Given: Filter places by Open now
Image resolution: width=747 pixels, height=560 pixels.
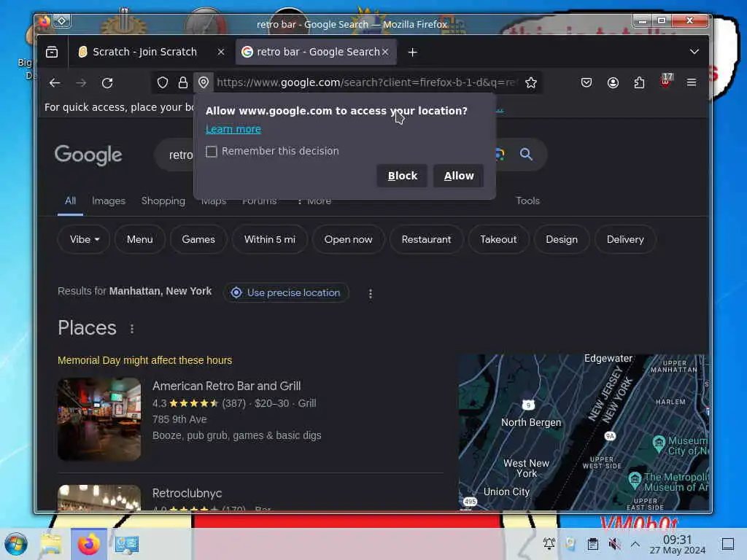Looking at the screenshot, I should 348,239.
